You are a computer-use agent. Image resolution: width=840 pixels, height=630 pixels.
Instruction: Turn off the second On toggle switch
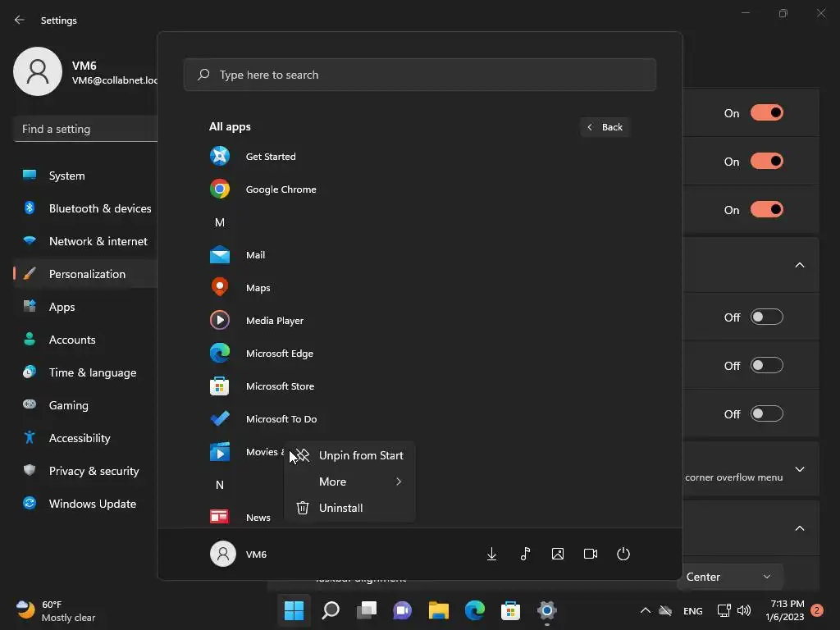click(x=767, y=162)
